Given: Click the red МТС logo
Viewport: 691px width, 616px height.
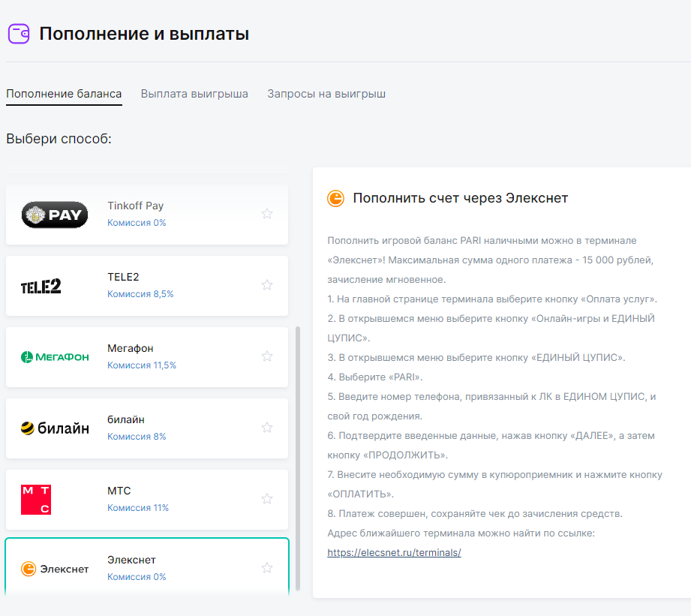Looking at the screenshot, I should coord(36,500).
